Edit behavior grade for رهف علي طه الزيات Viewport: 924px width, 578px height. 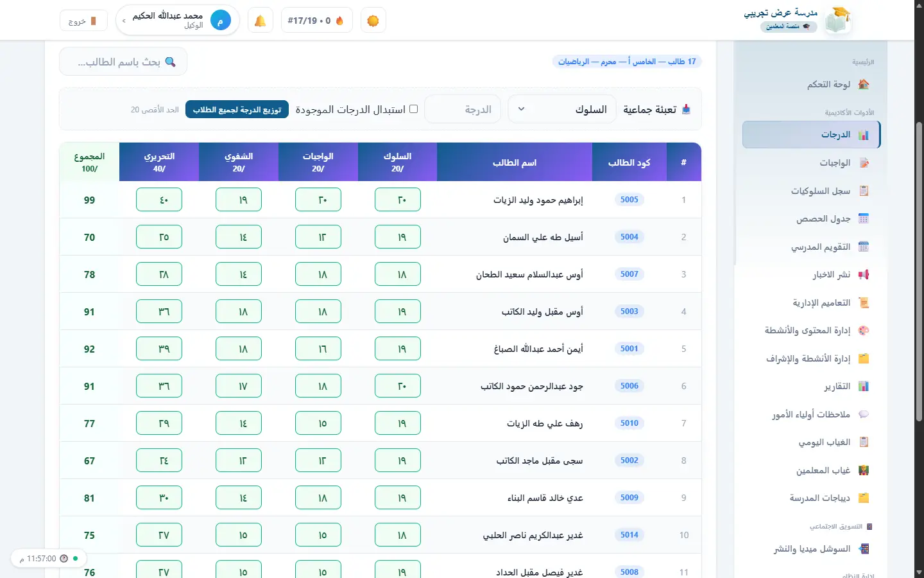pos(398,423)
